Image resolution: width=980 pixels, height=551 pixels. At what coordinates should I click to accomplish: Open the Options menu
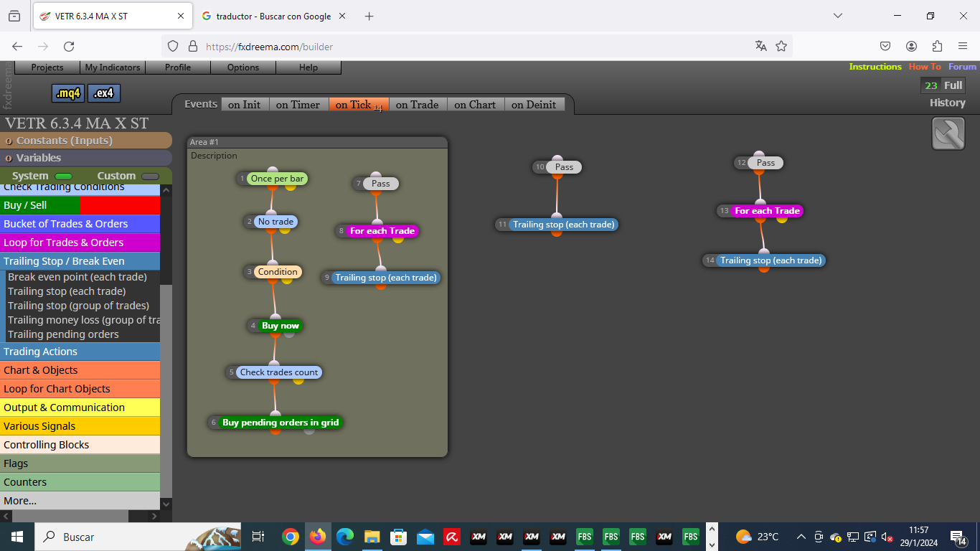[x=243, y=67]
